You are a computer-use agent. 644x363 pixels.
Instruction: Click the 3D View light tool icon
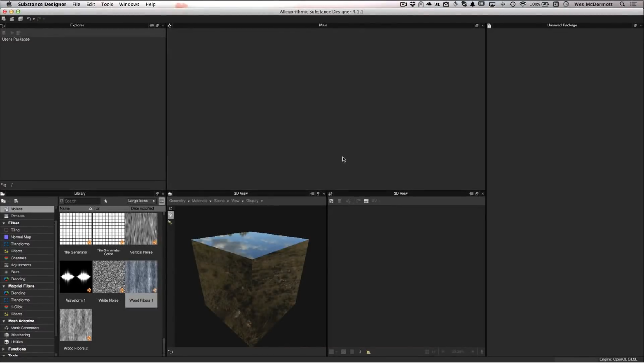point(170,222)
